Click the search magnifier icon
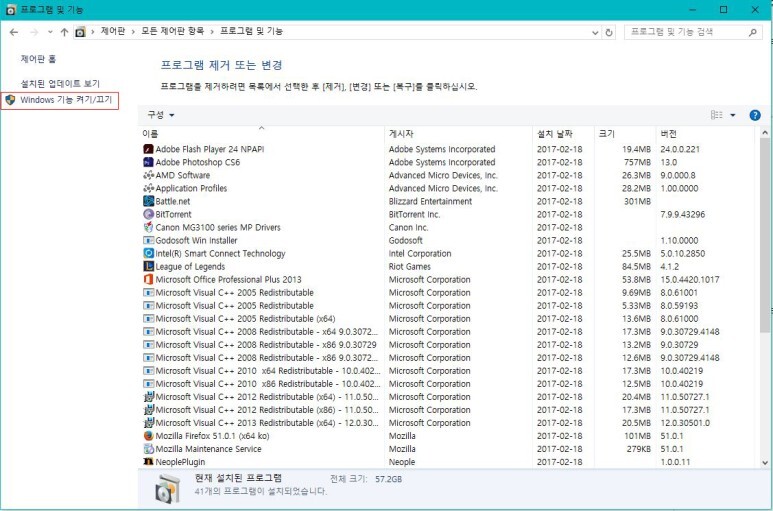 pos(752,33)
